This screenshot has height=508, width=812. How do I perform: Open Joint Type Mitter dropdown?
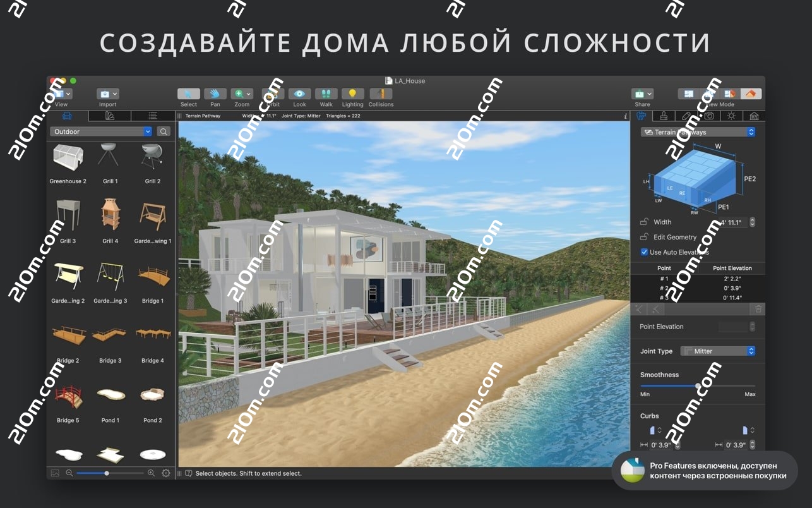click(717, 351)
